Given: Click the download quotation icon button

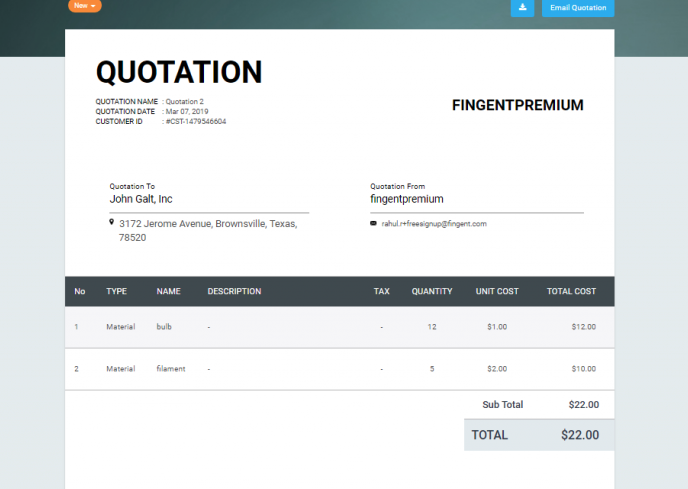Looking at the screenshot, I should (522, 8).
